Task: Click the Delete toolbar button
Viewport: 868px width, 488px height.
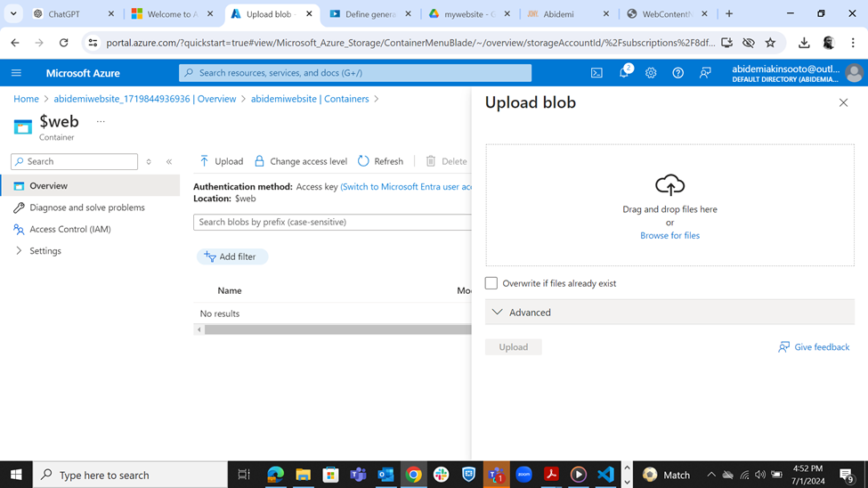Action: 446,161
